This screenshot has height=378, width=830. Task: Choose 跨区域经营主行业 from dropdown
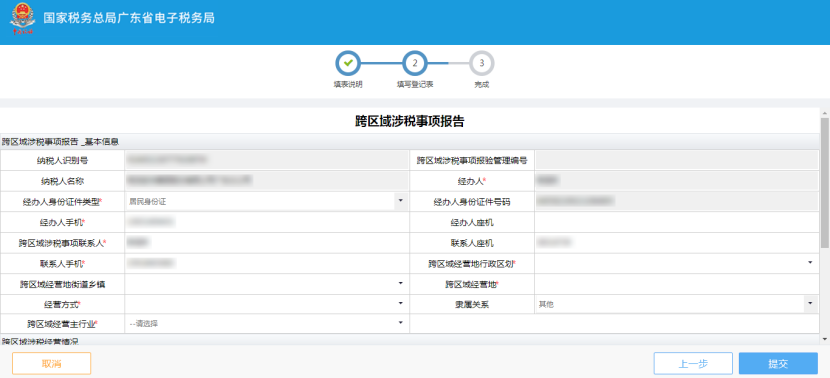click(x=267, y=323)
